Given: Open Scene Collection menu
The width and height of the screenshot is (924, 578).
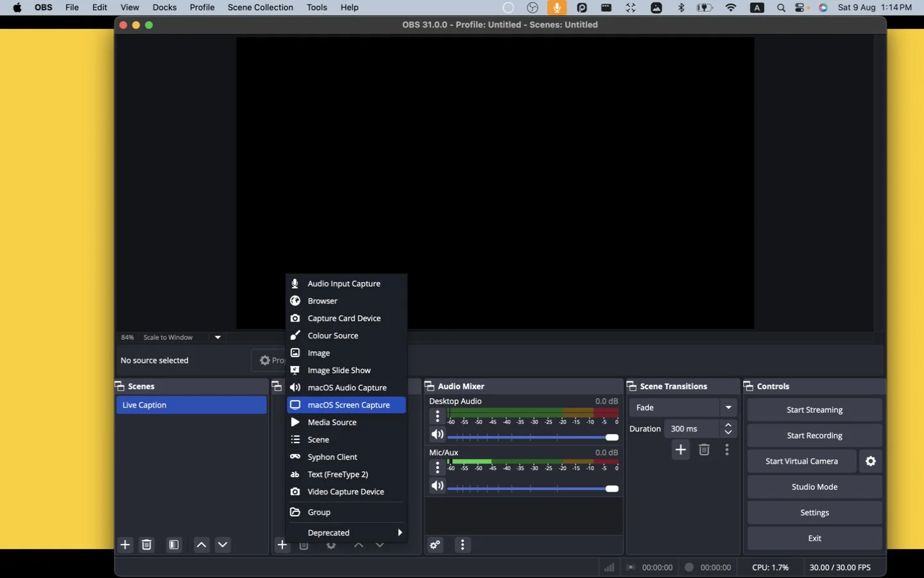Looking at the screenshot, I should 260,8.
